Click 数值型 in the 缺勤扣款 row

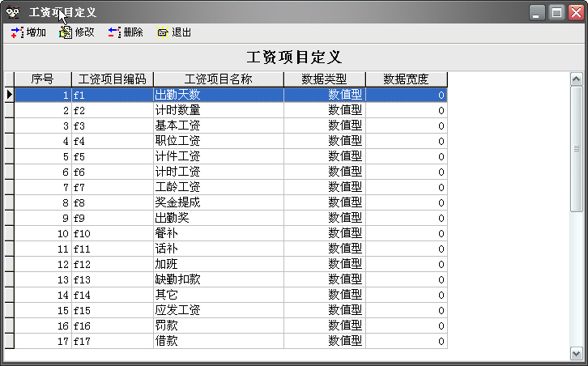(x=325, y=279)
